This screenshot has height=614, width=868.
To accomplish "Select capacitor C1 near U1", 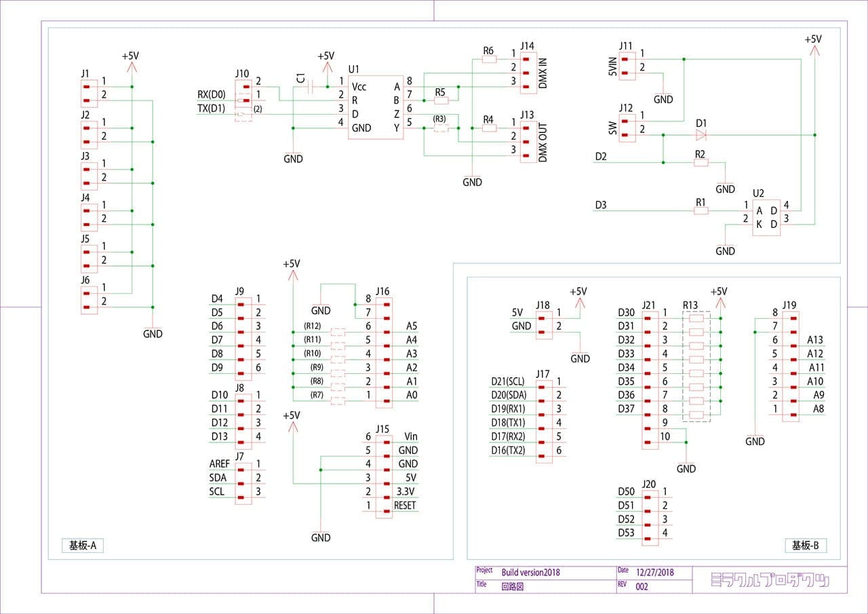I will 311,87.
